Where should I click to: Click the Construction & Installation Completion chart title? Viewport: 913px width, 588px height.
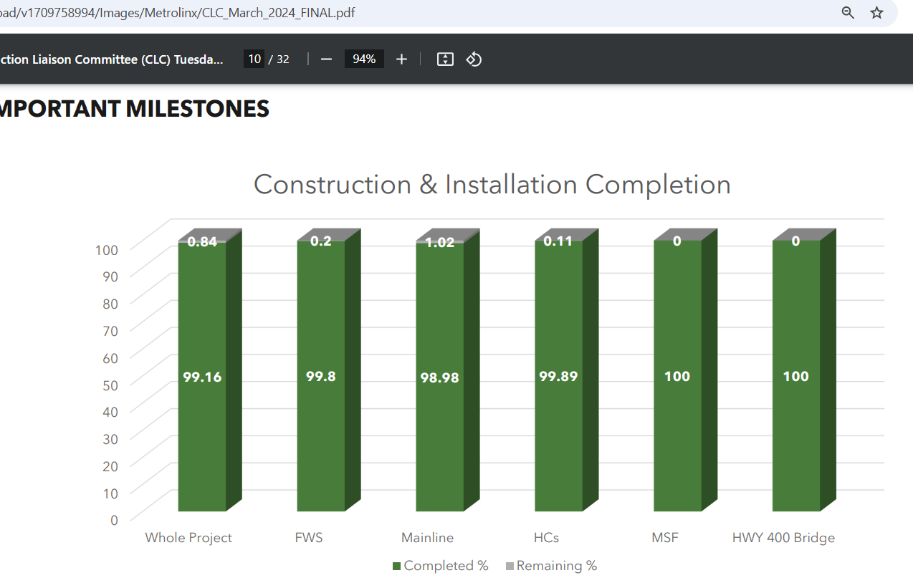coord(492,185)
